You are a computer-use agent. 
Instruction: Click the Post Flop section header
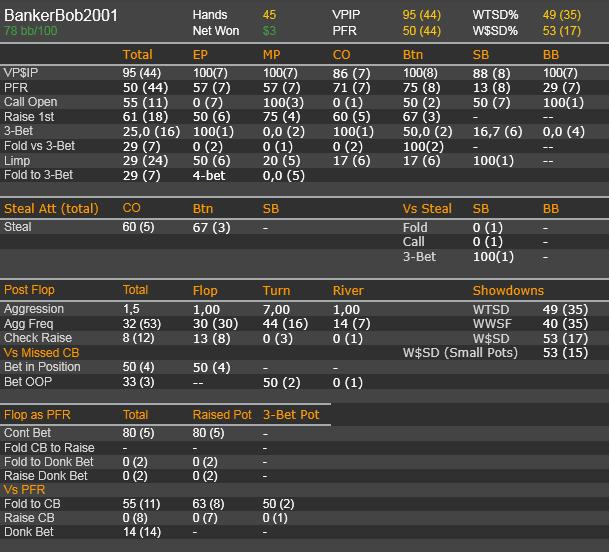click(x=29, y=290)
